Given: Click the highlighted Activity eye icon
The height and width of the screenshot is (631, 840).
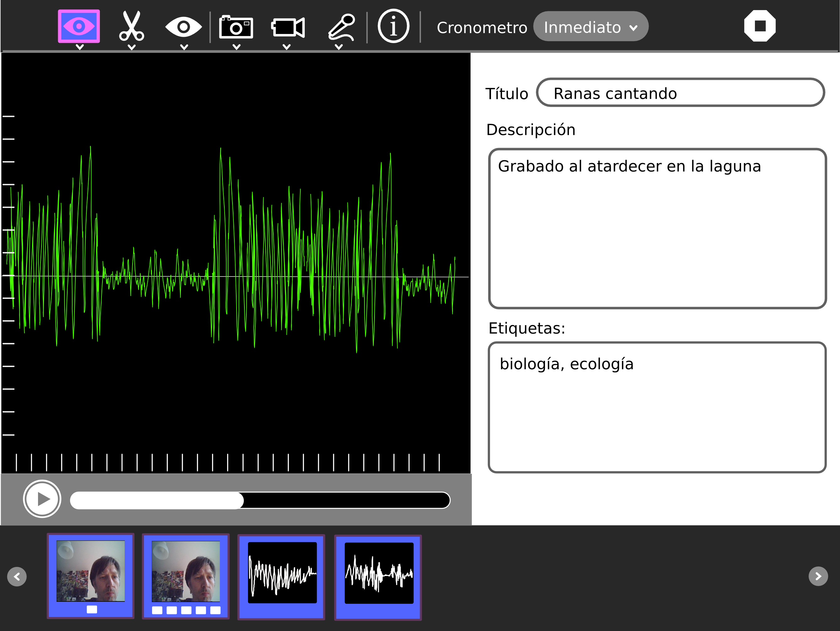Looking at the screenshot, I should pos(79,26).
